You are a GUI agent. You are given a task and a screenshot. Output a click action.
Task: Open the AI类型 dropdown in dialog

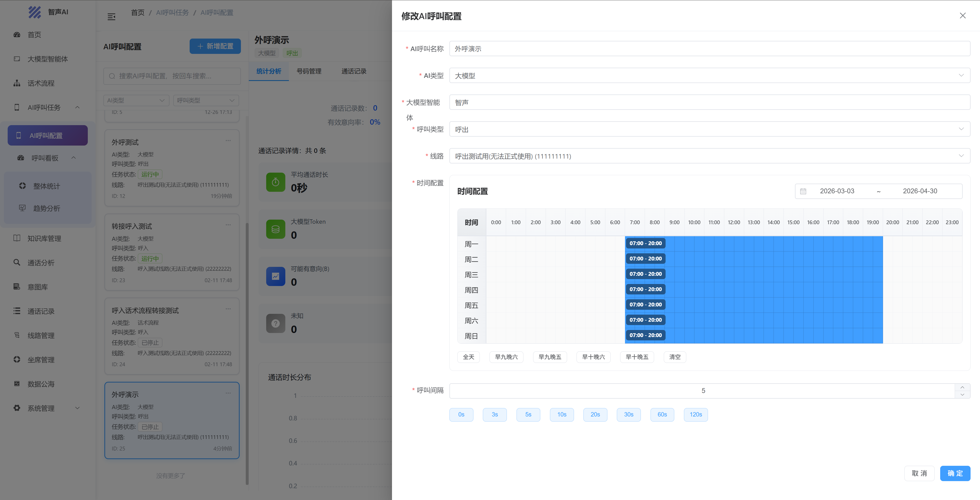709,75
